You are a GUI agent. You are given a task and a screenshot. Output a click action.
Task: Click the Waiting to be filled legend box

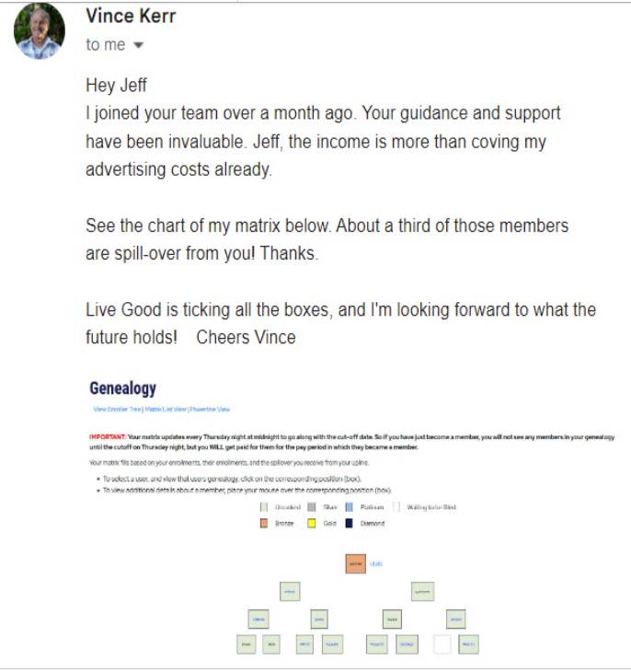coord(396,507)
